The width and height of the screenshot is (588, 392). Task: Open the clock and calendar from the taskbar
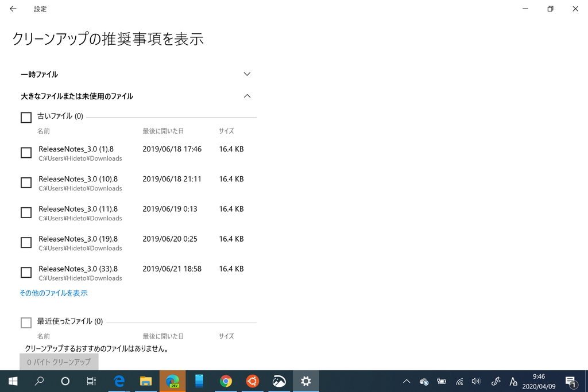(x=538, y=381)
